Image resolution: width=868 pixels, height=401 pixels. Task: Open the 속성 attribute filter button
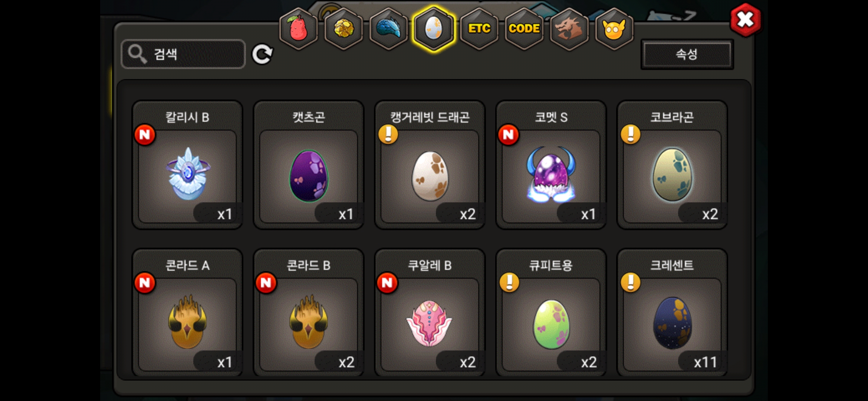click(x=687, y=54)
